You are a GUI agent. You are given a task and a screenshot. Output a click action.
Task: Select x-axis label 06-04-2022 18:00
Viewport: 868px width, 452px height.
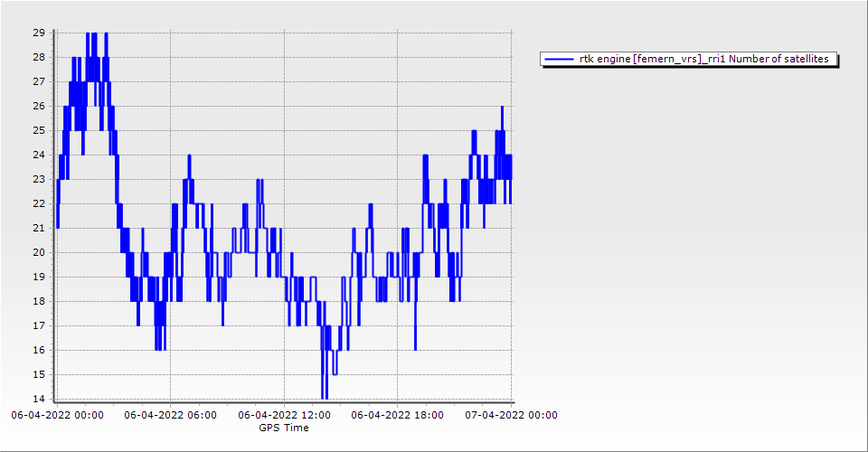397,416
